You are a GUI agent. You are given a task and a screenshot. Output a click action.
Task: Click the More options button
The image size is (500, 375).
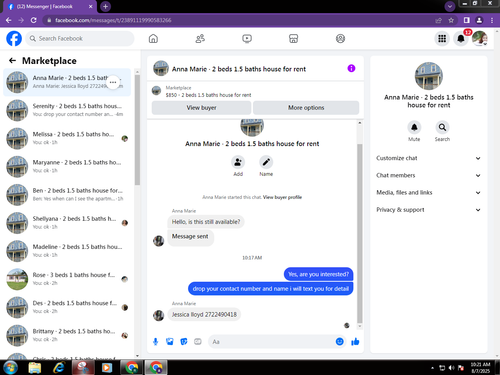[x=306, y=108]
